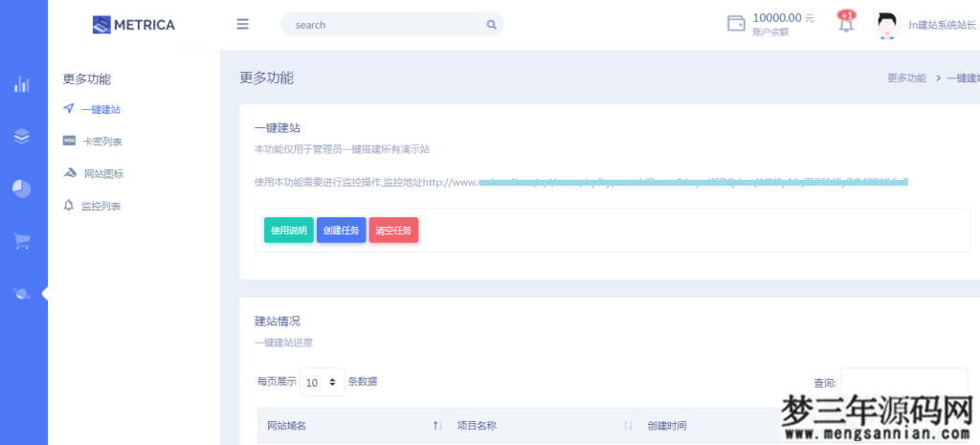
Task: Open the wallet balance icon
Action: (736, 24)
